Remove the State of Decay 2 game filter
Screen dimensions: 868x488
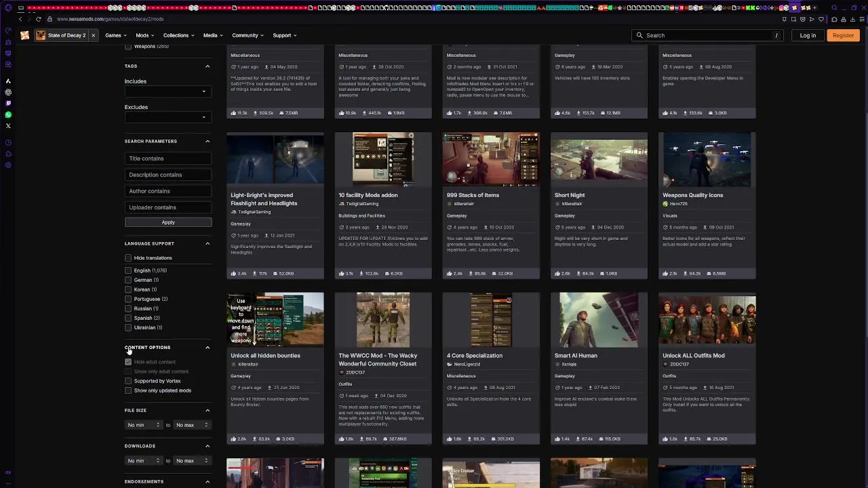(94, 35)
